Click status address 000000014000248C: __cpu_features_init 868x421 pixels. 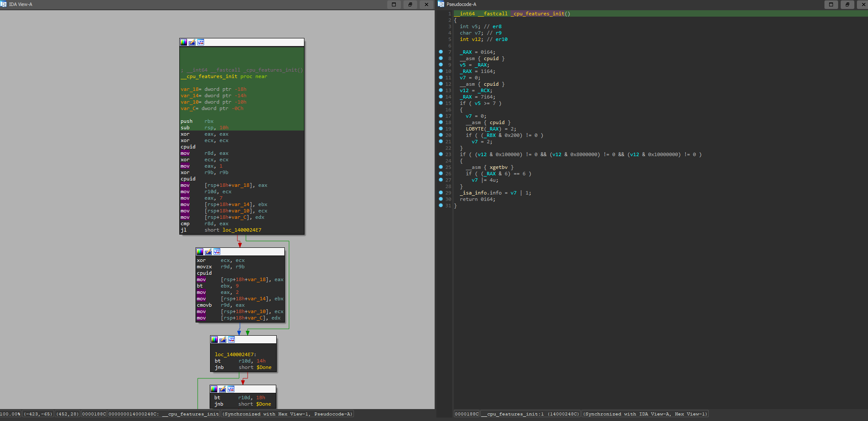[164, 414]
